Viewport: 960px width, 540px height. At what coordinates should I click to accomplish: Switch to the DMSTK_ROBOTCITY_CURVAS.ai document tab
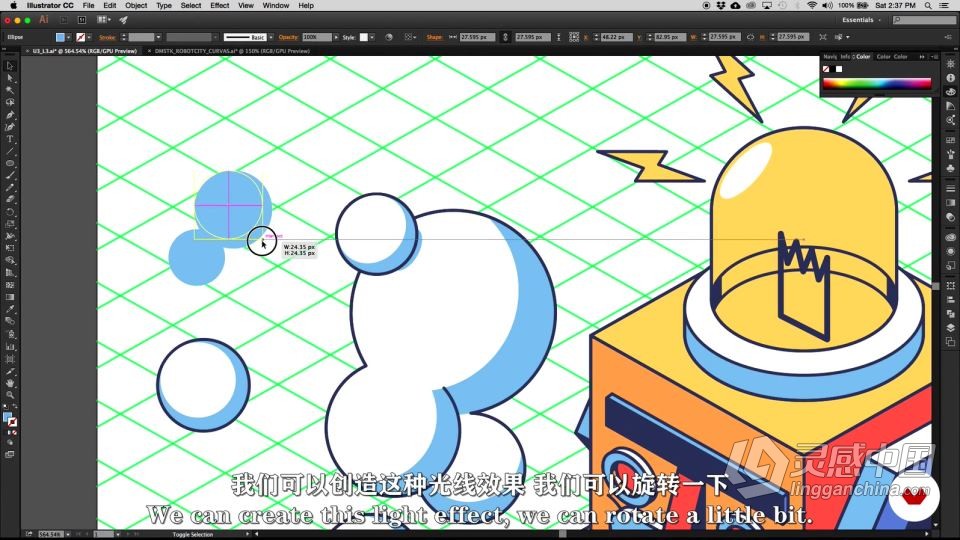tap(232, 51)
